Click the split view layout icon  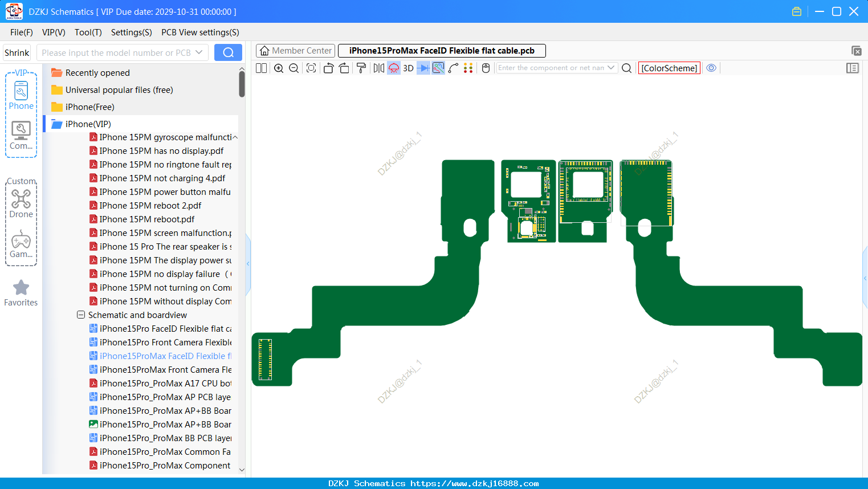tap(261, 68)
